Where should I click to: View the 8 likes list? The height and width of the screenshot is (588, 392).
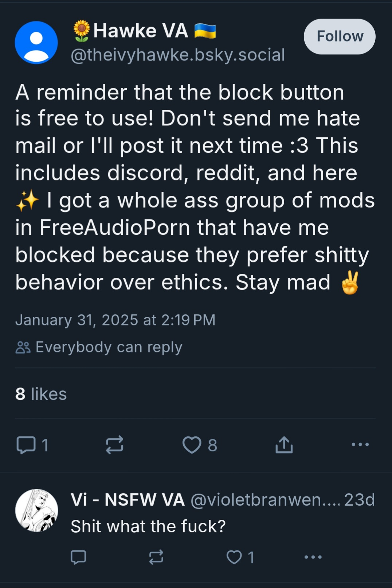(x=41, y=394)
